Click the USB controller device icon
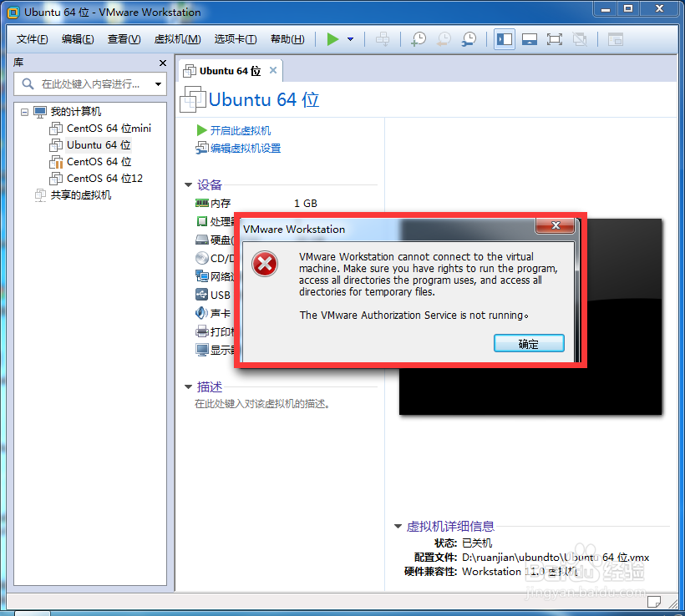 pos(202,295)
